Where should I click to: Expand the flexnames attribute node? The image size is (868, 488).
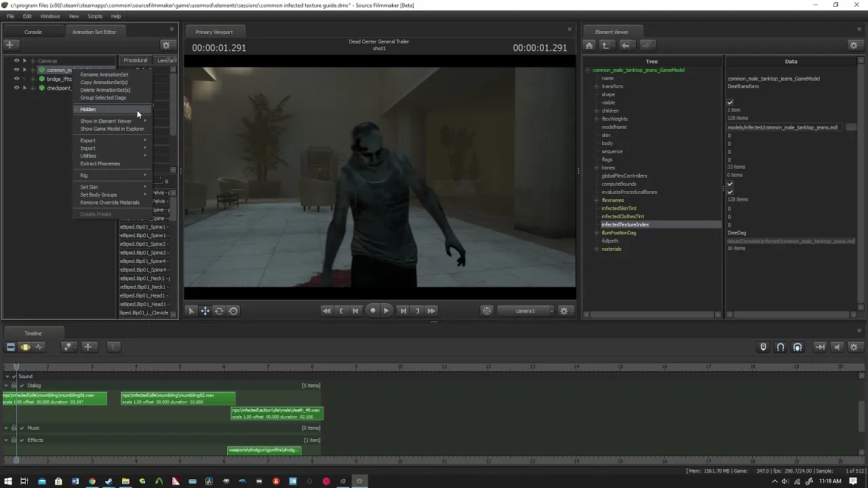pos(597,200)
